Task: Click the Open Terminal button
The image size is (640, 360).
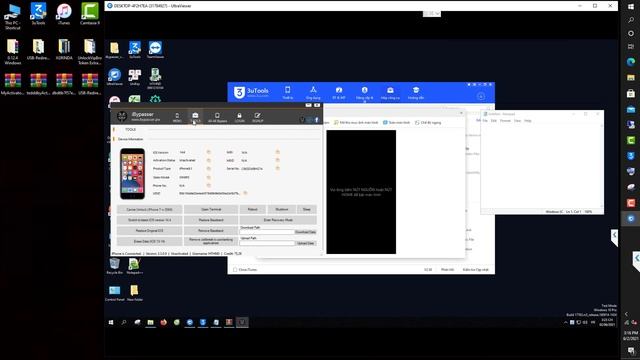Action: pos(211,209)
